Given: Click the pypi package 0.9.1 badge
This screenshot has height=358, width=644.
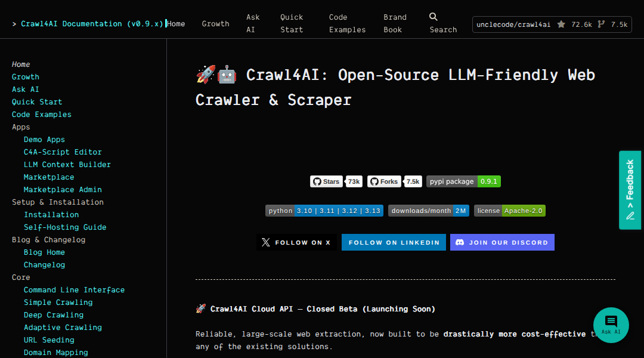Looking at the screenshot, I should pyautogui.click(x=463, y=181).
